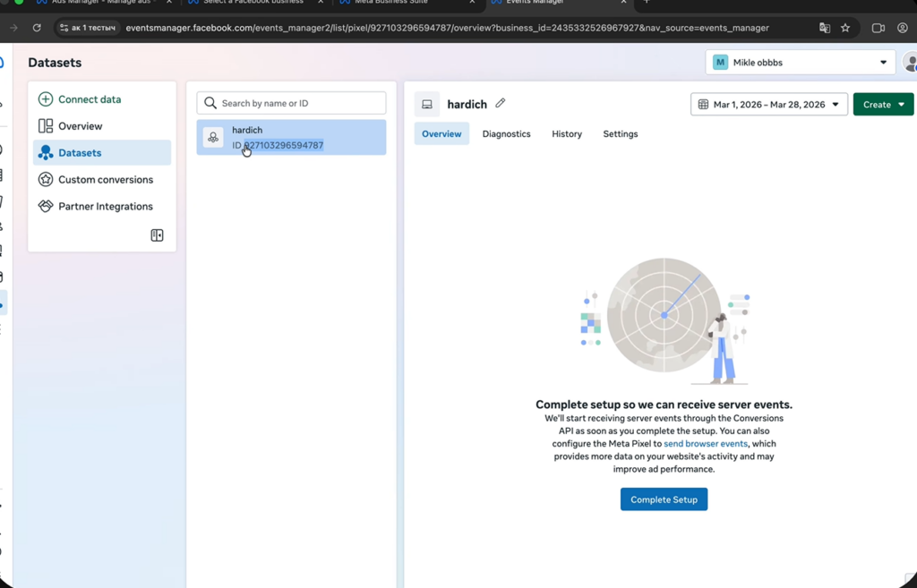Screen dimensions: 917x588
Task: Open Custom conversions page
Action: coord(102,179)
